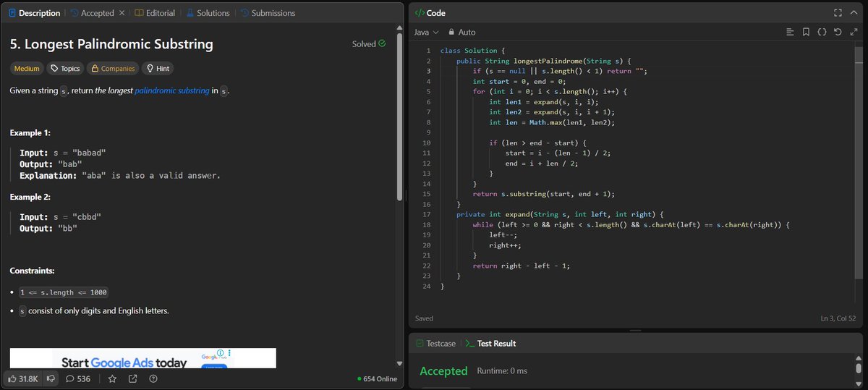Switch to the Description tab
Image resolution: width=868 pixels, height=390 pixels.
(35, 13)
